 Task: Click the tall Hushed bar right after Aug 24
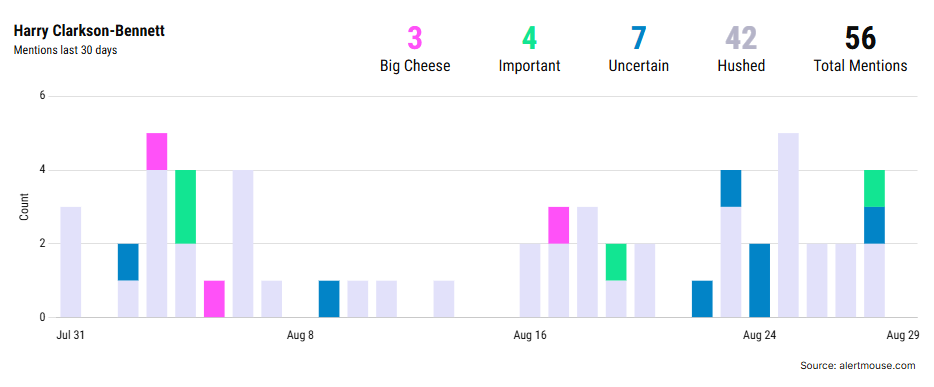788,226
